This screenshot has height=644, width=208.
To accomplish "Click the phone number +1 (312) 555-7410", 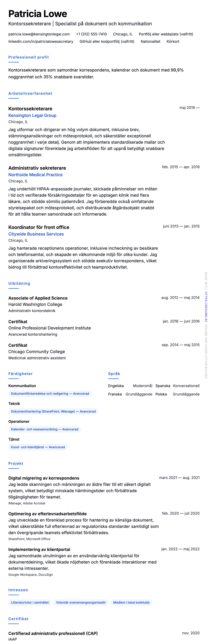I will click(91, 34).
